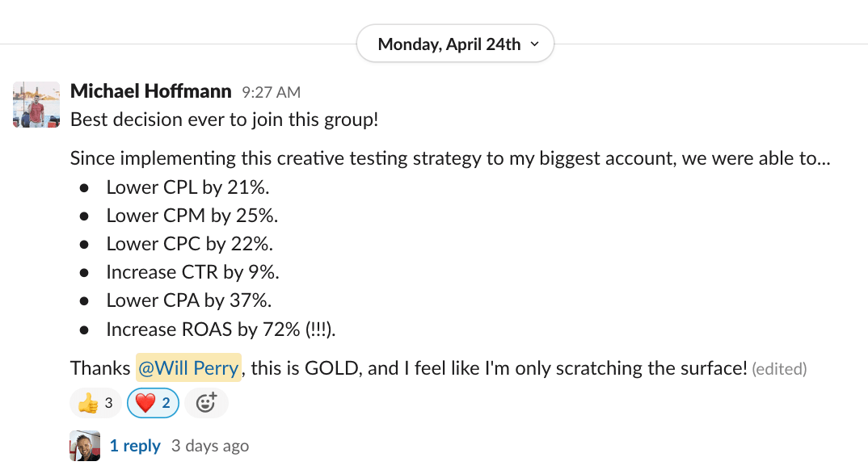The image size is (868, 470).
Task: Click the "Best decision ever" opening line
Action: point(225,120)
